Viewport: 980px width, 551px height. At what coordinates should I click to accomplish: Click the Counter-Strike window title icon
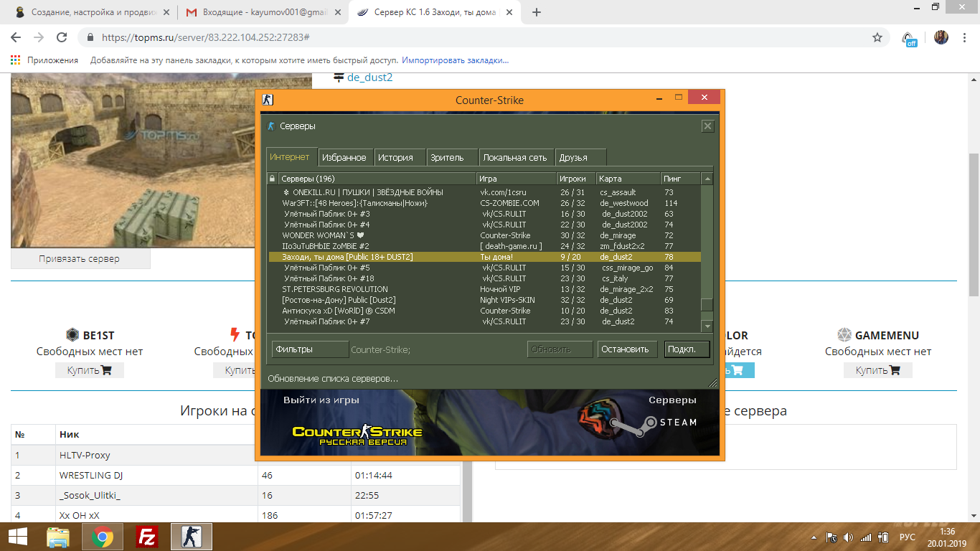pyautogui.click(x=268, y=100)
